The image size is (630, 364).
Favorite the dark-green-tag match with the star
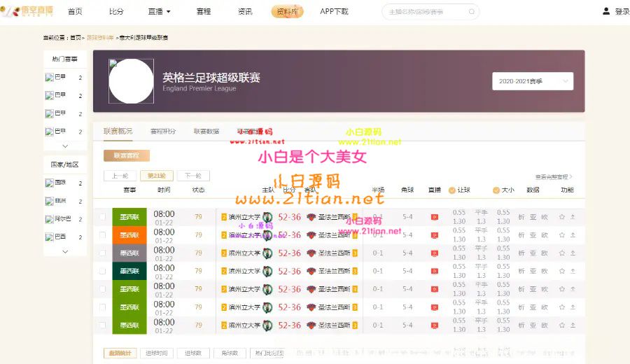click(x=561, y=271)
